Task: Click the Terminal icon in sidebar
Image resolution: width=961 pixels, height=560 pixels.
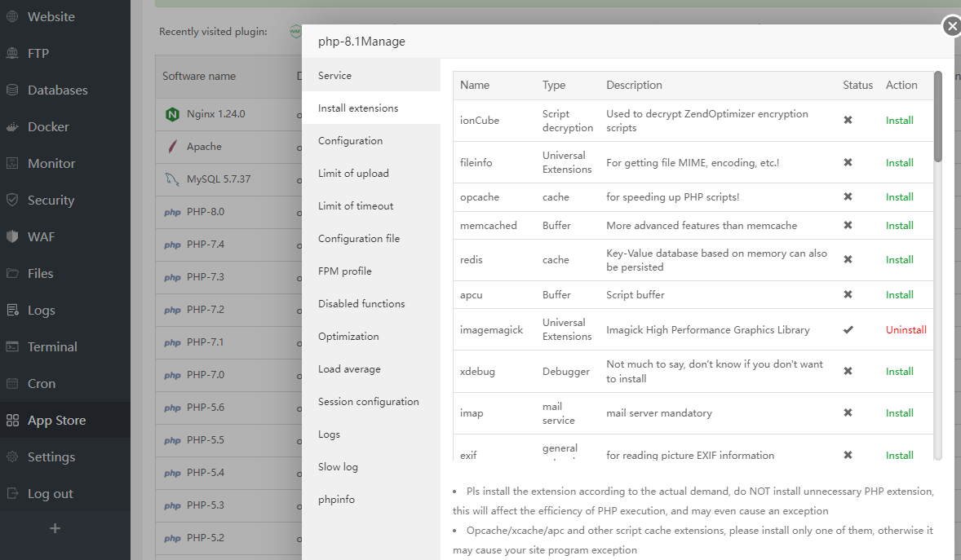Action: 12,346
